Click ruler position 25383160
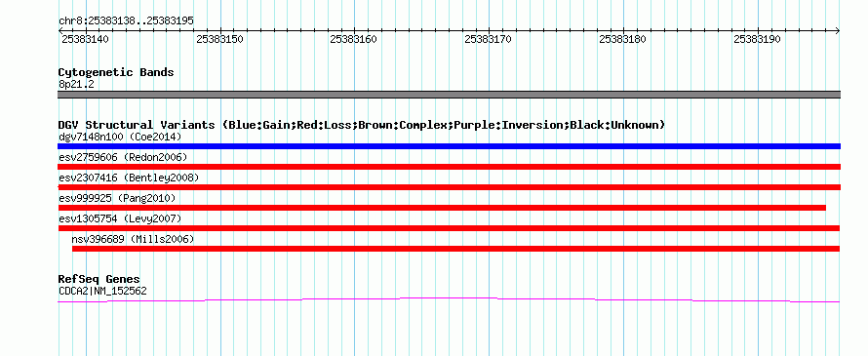The width and height of the screenshot is (868, 356). point(353,39)
